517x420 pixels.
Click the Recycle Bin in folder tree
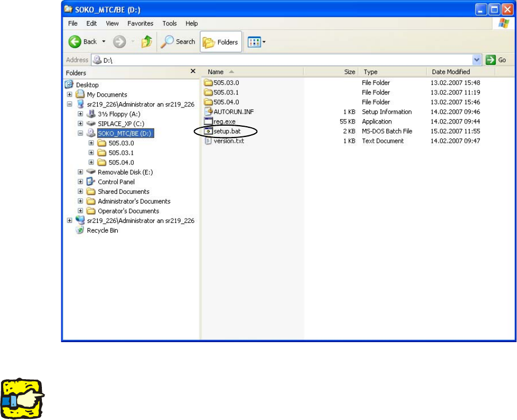click(x=102, y=230)
